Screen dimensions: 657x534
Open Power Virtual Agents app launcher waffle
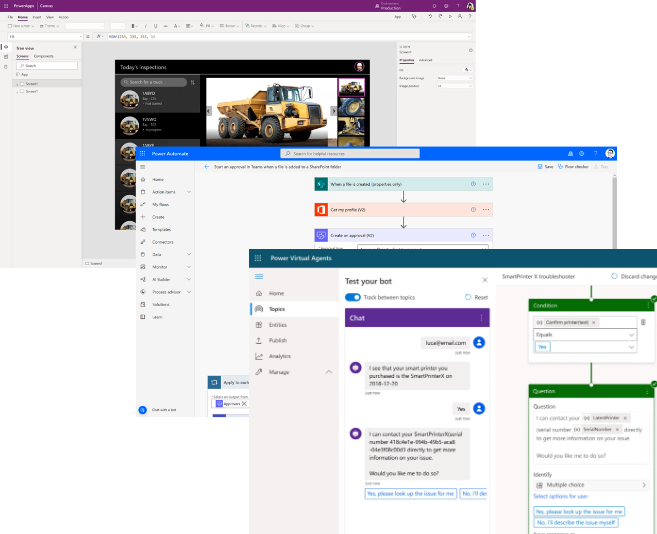pos(258,258)
